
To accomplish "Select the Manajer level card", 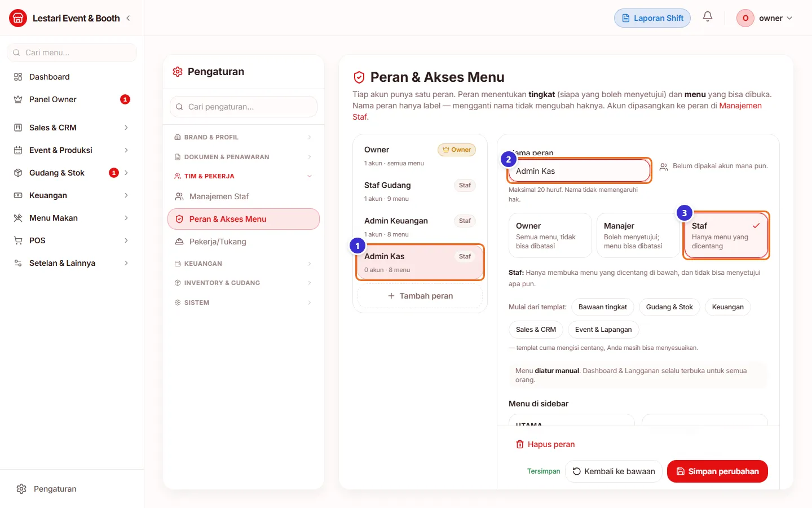I will [638, 235].
